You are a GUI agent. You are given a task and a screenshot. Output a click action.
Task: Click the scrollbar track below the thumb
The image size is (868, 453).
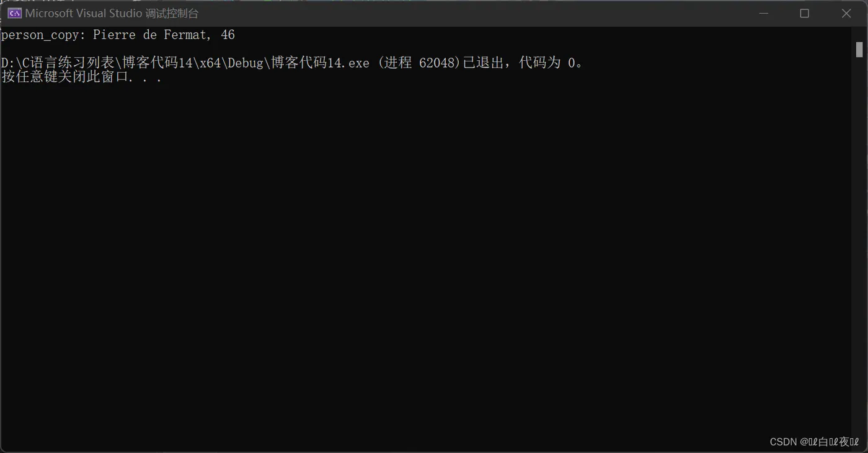859,248
